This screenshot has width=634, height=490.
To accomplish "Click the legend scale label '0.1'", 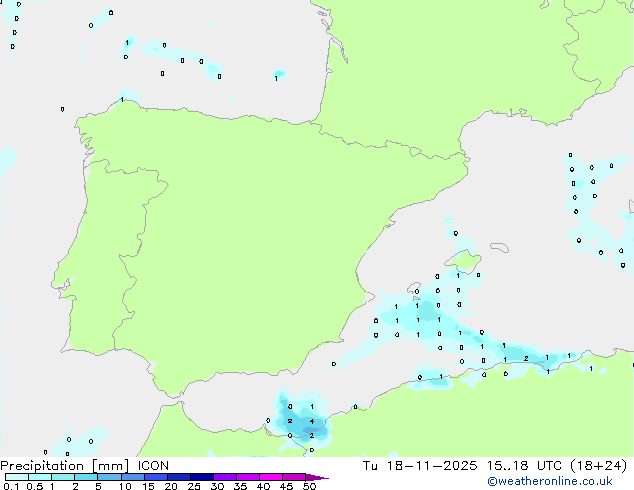I will click(x=11, y=486).
